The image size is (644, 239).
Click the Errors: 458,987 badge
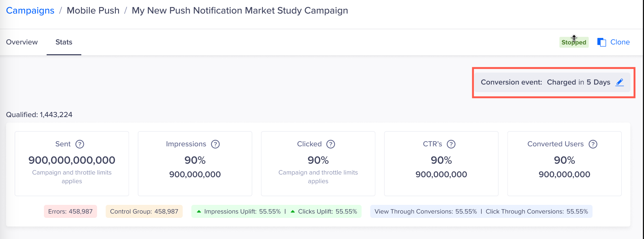70,211
